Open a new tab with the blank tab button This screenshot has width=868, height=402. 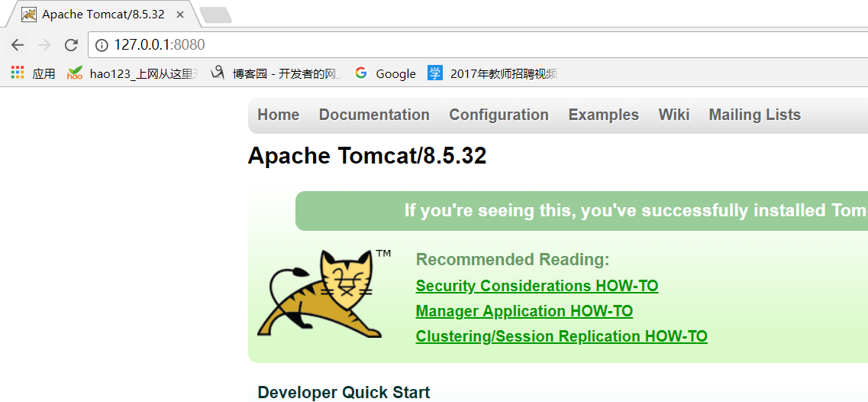coord(215,15)
